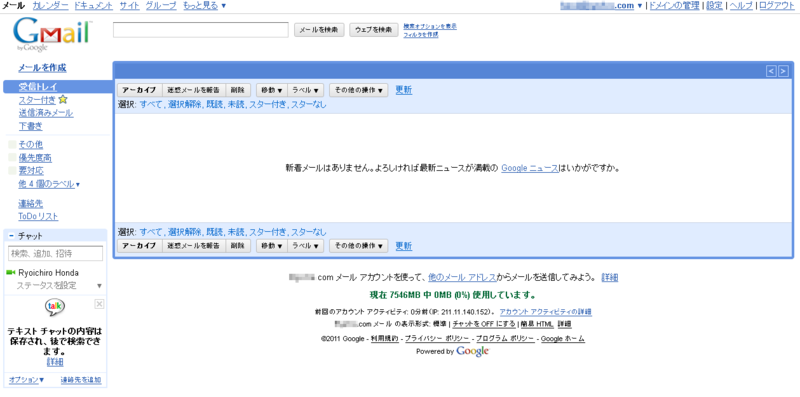Open プライバシー ポリシー link

click(437, 339)
